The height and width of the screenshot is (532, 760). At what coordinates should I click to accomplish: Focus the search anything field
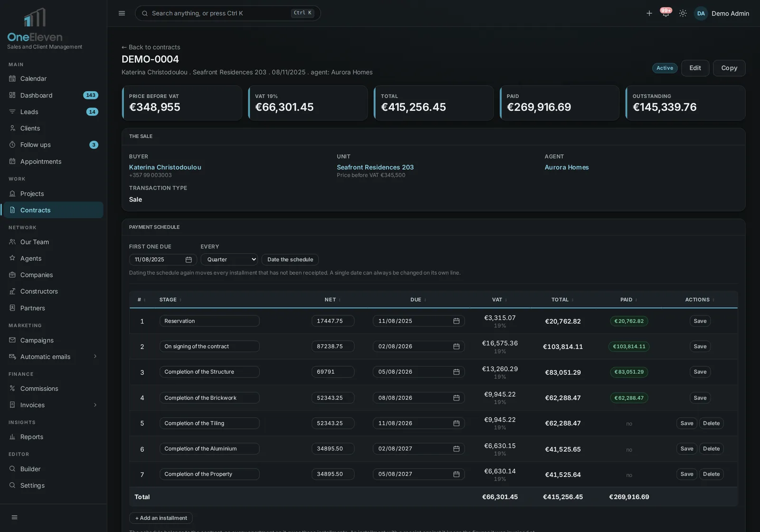(x=228, y=13)
